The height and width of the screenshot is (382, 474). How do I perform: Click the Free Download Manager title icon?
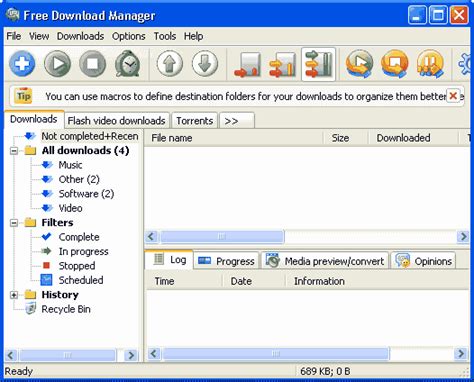pyautogui.click(x=13, y=15)
